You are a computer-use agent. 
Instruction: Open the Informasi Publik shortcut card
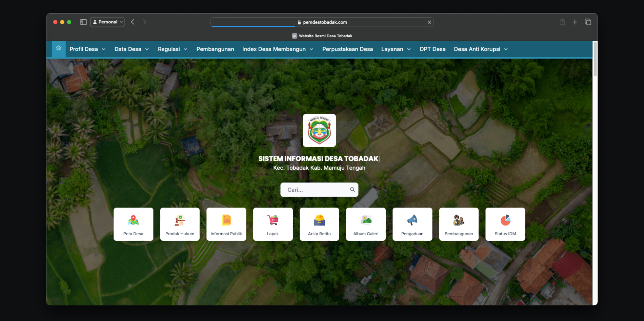[226, 224]
